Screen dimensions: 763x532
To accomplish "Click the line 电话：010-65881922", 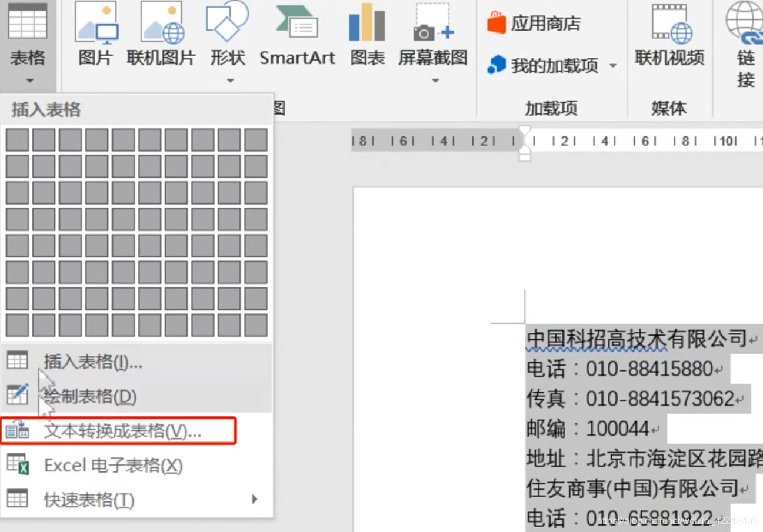I will [620, 518].
